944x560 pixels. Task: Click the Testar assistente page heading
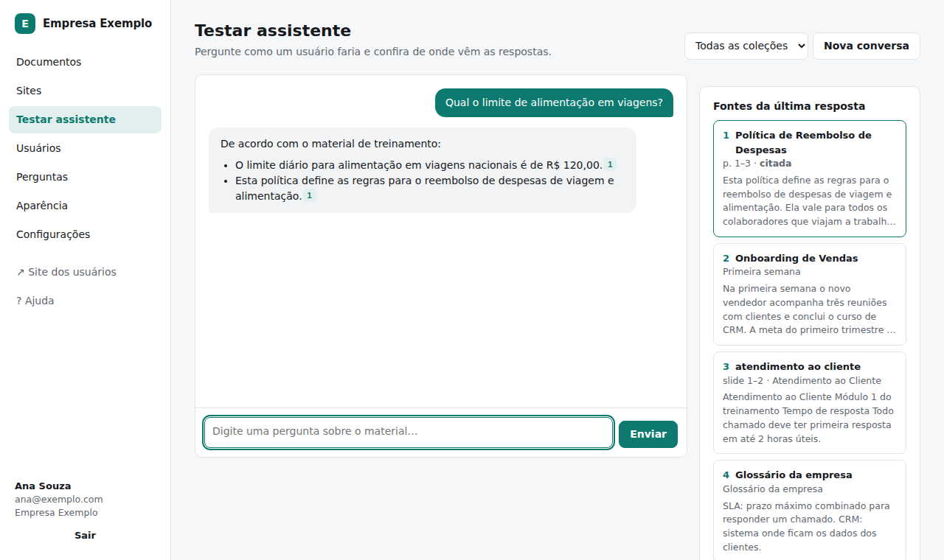click(273, 31)
